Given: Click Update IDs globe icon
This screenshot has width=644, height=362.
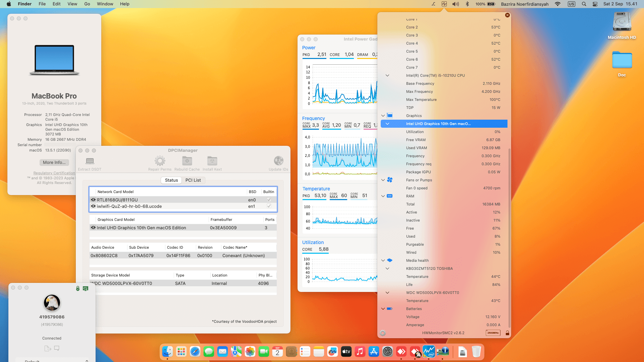Looking at the screenshot, I should [278, 161].
